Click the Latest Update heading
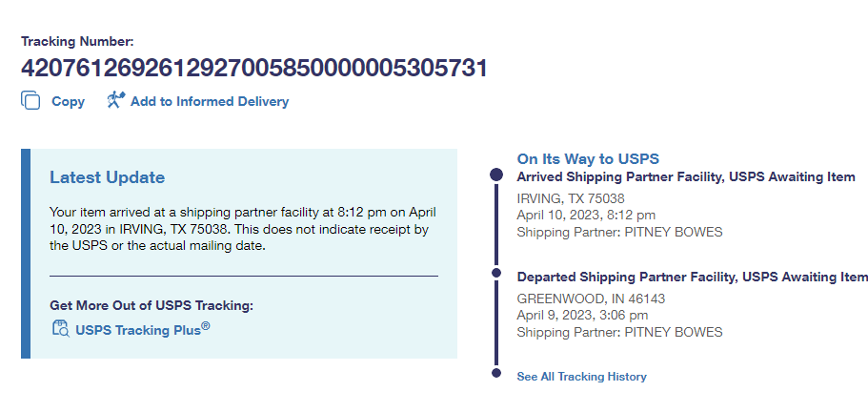The image size is (868, 412). 107,177
